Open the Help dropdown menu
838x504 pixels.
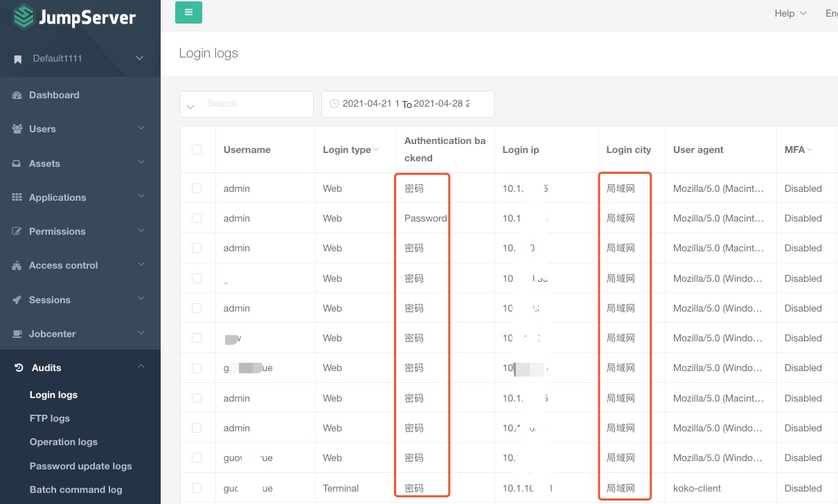[790, 13]
